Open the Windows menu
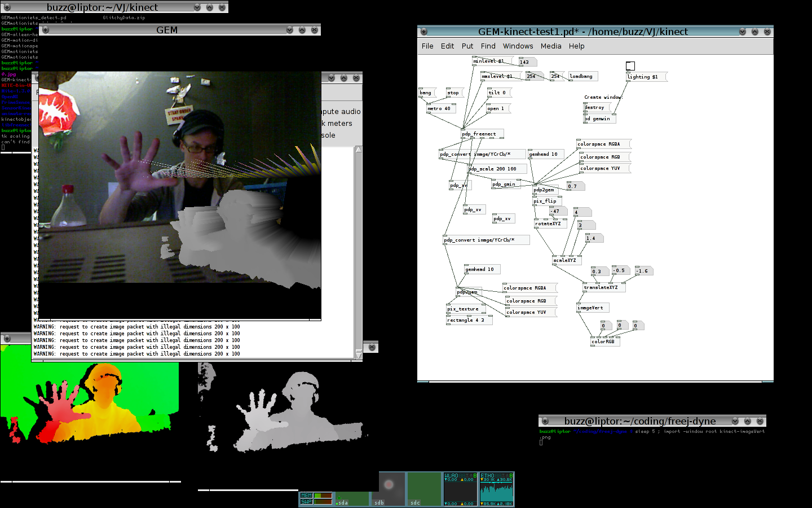The image size is (812, 508). [x=518, y=46]
